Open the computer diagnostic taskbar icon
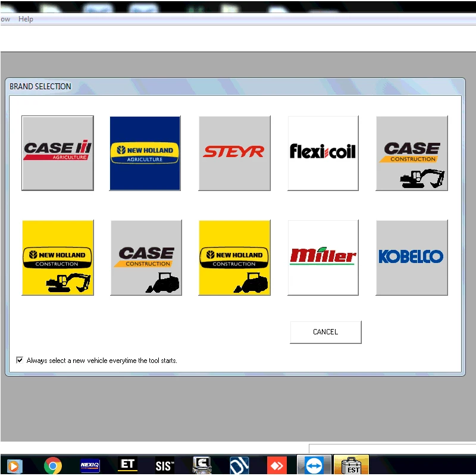Image resolution: width=476 pixels, height=476 pixels. click(202, 465)
